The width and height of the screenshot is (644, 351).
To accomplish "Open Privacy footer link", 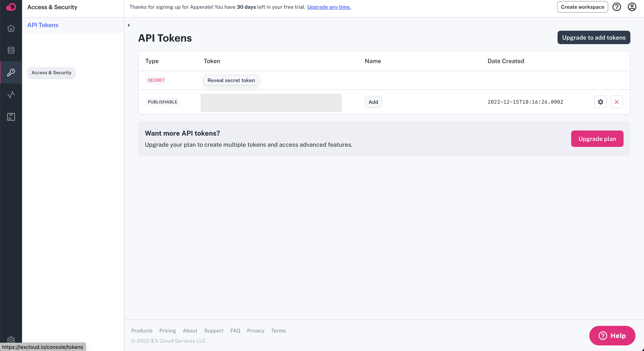I will coord(256,331).
